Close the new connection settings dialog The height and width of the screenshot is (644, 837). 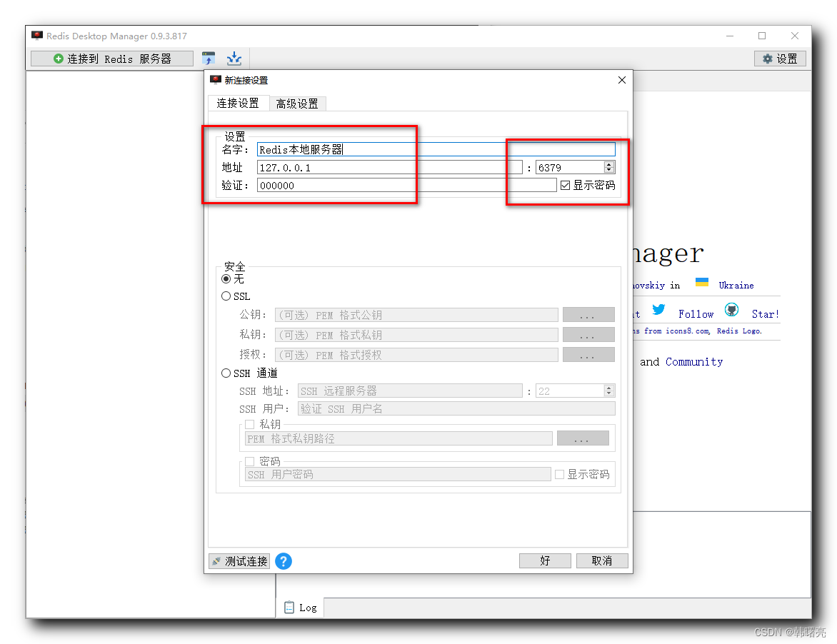point(622,80)
